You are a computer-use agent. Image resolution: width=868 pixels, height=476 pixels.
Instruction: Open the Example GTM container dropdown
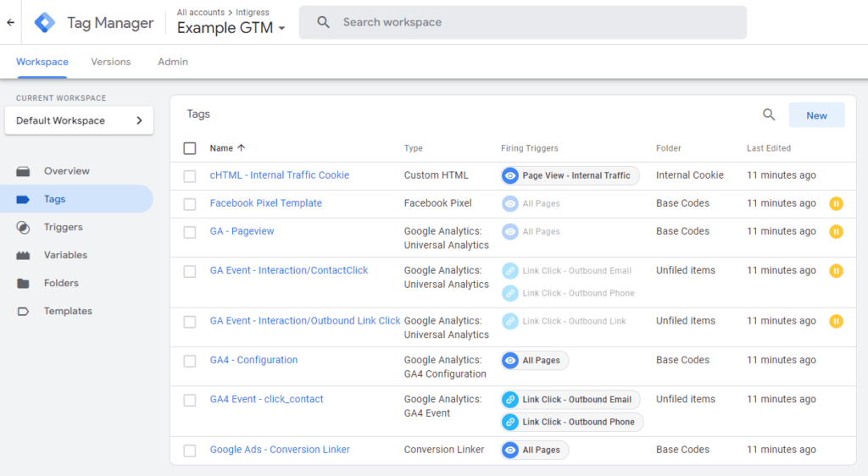tap(231, 28)
